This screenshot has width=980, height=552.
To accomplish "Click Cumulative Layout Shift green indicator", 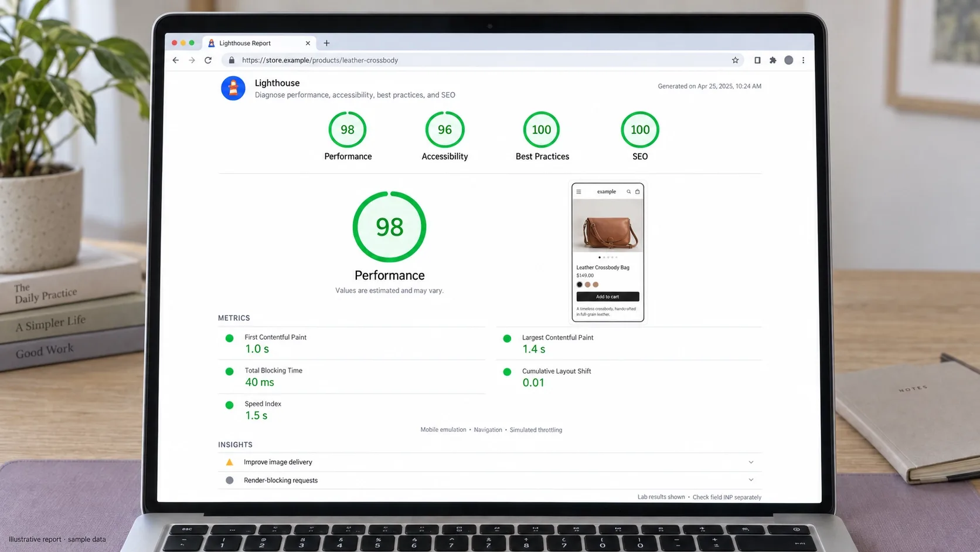I will point(508,372).
